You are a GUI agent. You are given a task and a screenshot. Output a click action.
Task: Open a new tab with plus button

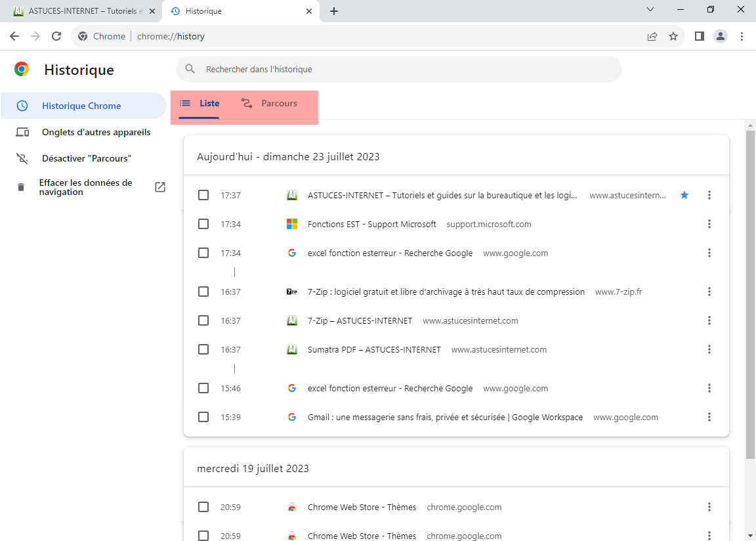[333, 11]
